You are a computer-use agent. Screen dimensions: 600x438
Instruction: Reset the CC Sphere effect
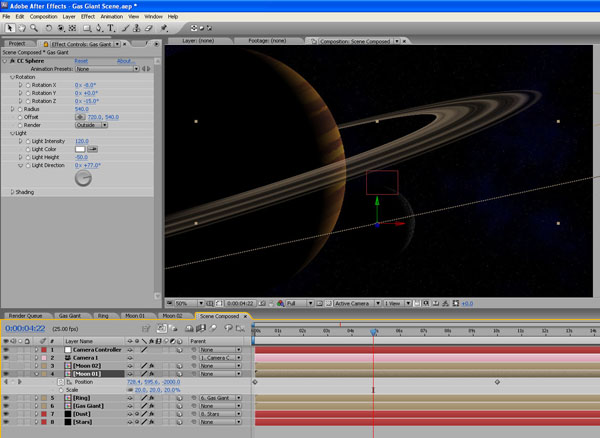(81, 61)
